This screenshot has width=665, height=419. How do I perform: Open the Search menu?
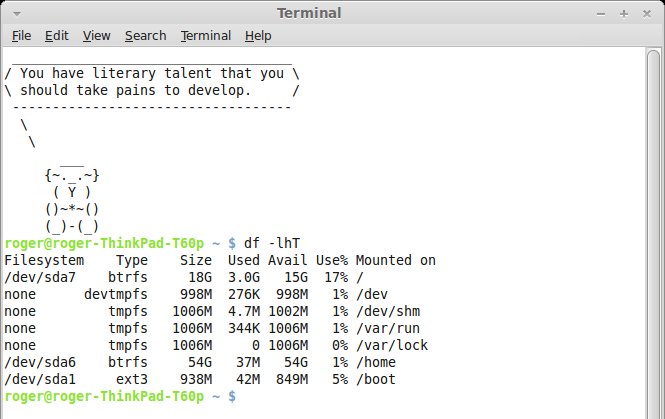tap(145, 36)
